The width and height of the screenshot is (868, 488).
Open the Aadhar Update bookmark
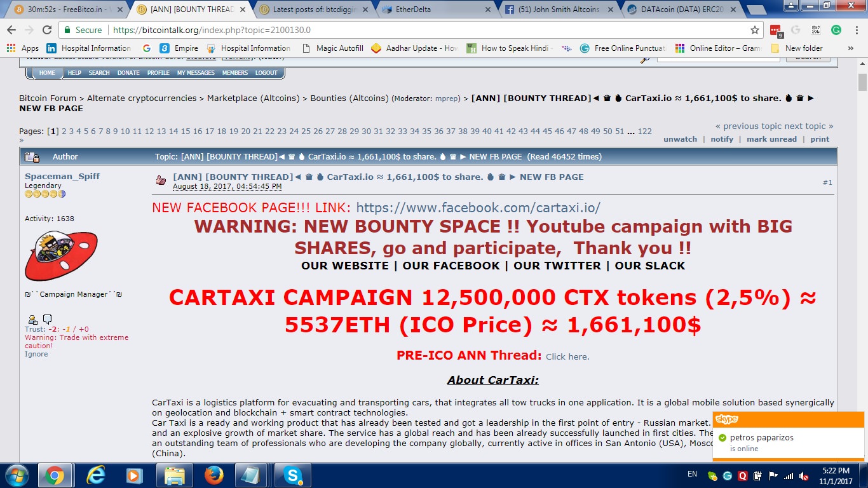tap(414, 48)
